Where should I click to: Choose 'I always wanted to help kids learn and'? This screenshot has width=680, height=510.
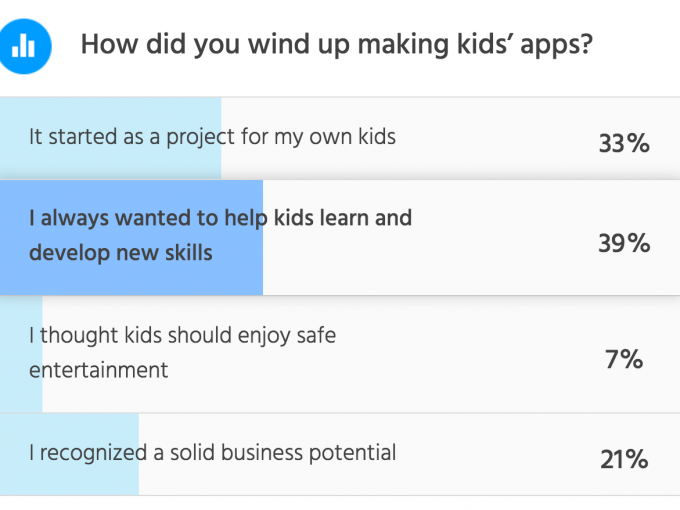220,218
